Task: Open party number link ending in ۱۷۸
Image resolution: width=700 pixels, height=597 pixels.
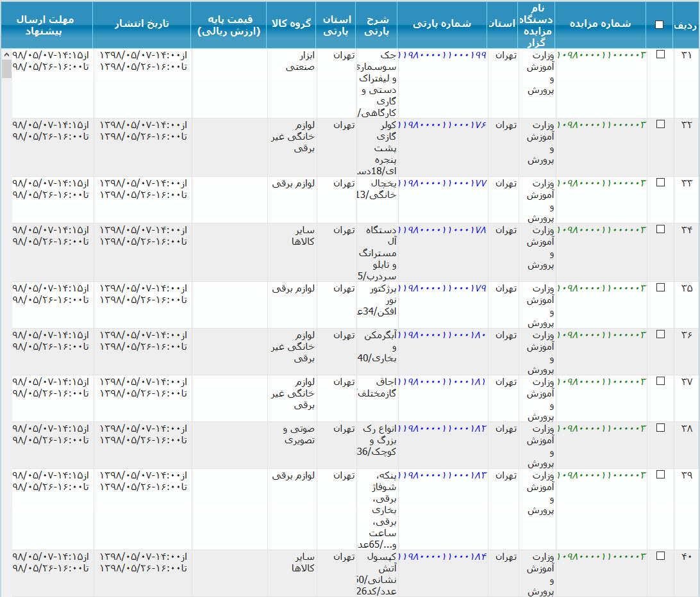Action: (x=446, y=230)
